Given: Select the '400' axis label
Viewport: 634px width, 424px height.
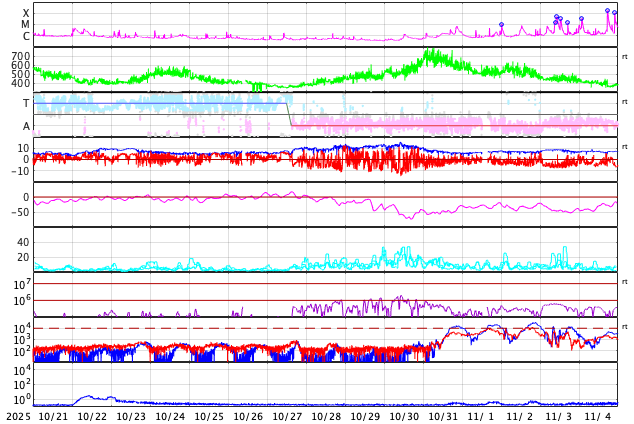Looking at the screenshot, I should [21, 83].
